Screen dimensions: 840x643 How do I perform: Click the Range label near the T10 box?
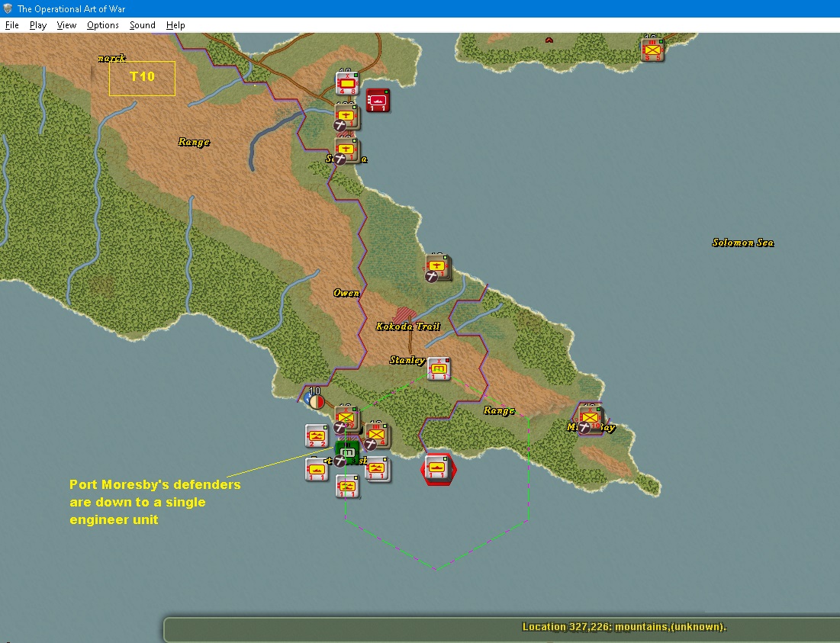coord(194,142)
